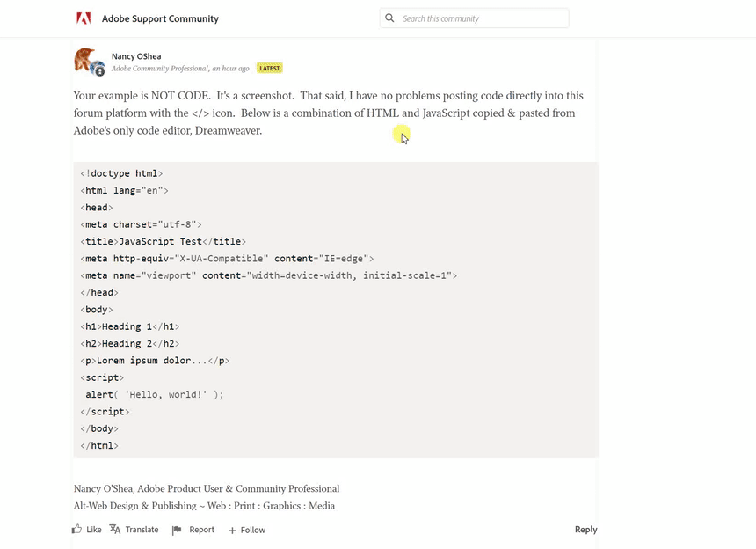Click the search magnifier icon
The height and width of the screenshot is (549, 756).
[x=389, y=18]
